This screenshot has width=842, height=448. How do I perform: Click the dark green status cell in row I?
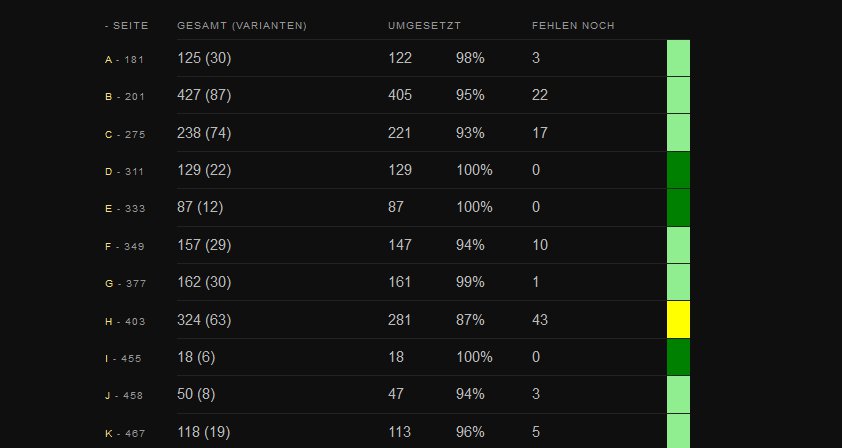click(678, 357)
